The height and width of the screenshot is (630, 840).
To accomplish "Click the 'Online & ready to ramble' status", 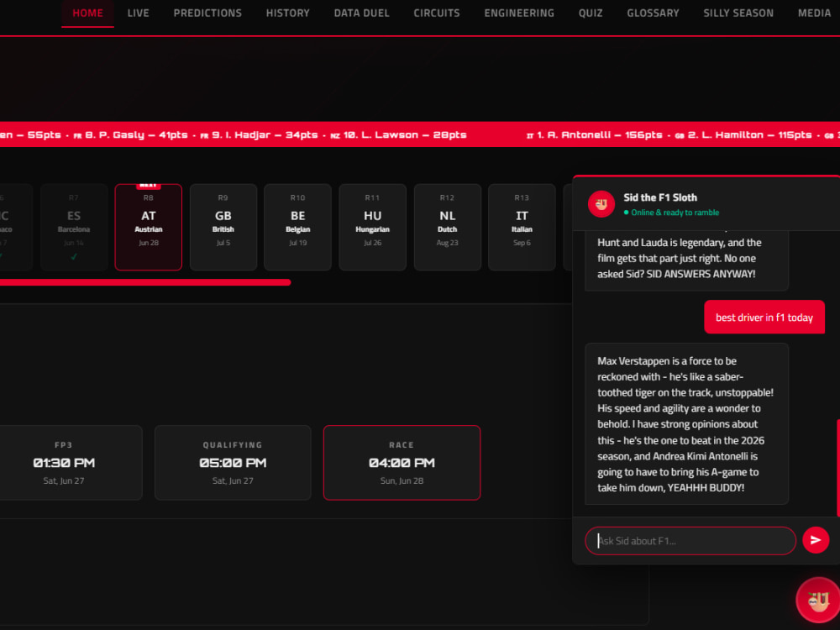I will pyautogui.click(x=671, y=213).
